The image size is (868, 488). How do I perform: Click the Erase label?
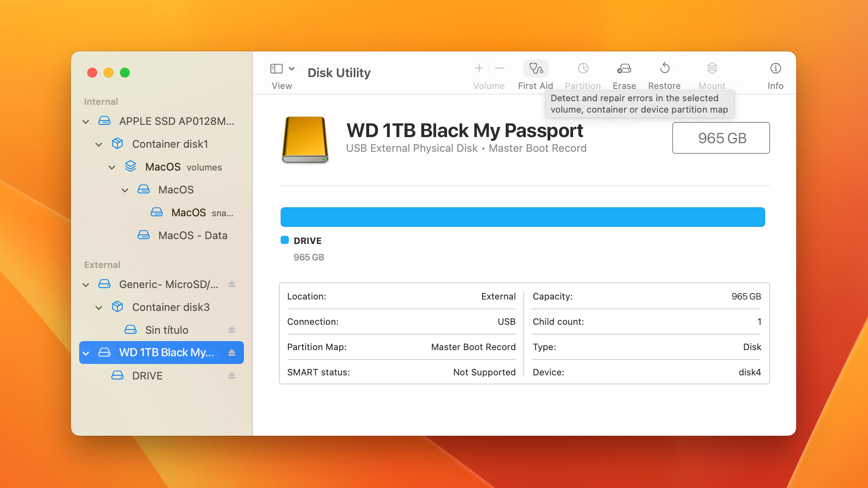[x=624, y=86]
